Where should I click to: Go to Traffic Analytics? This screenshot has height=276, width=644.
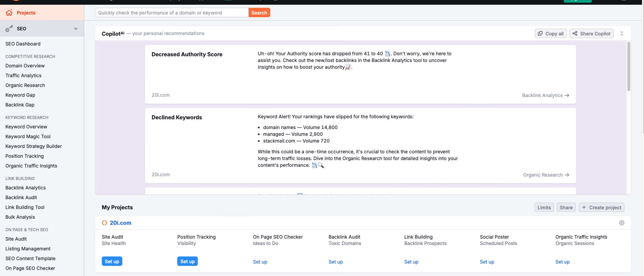(x=23, y=75)
